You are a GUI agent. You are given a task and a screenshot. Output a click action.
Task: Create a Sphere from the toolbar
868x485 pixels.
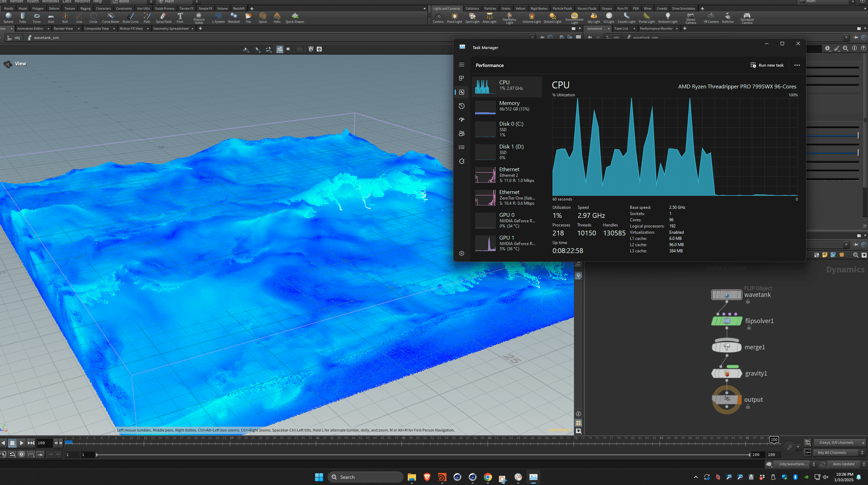8,17
